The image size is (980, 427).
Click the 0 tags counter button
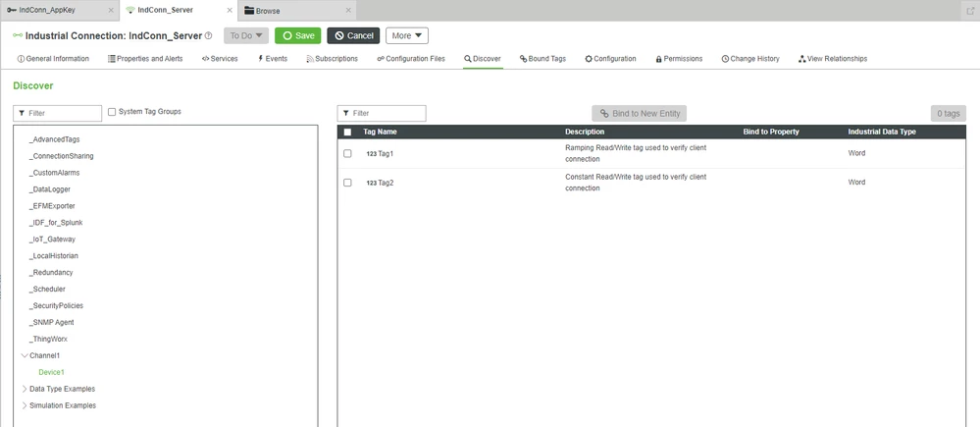(949, 113)
